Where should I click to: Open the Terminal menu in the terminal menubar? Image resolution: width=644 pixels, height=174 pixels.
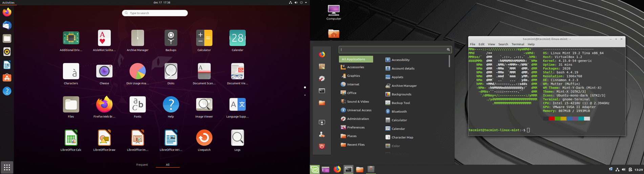[x=517, y=44]
